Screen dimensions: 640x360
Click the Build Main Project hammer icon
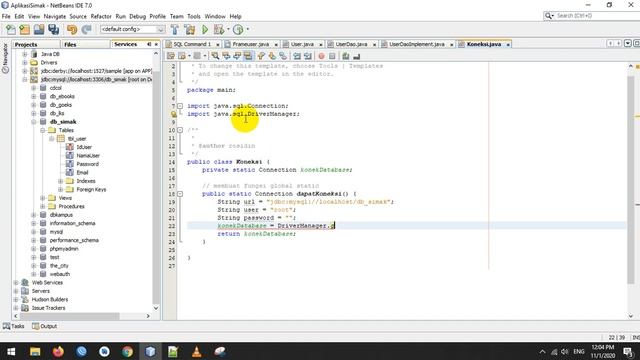(174, 29)
